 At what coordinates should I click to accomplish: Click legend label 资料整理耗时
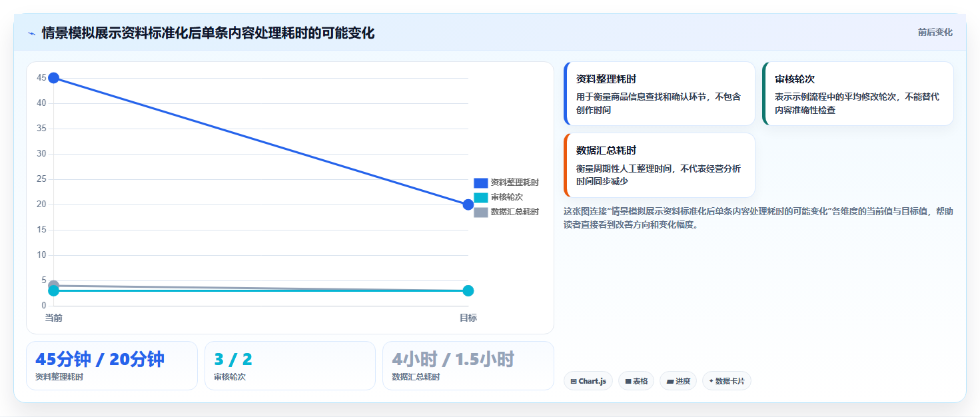tap(515, 183)
